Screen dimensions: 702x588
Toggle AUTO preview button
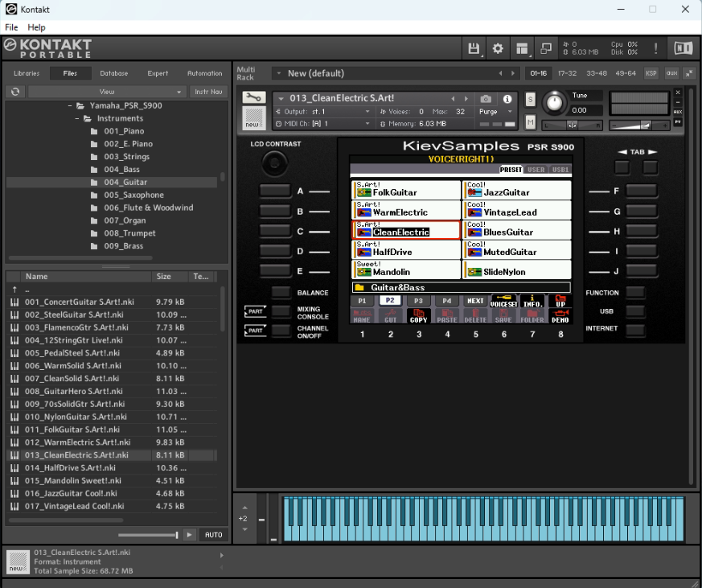click(214, 535)
